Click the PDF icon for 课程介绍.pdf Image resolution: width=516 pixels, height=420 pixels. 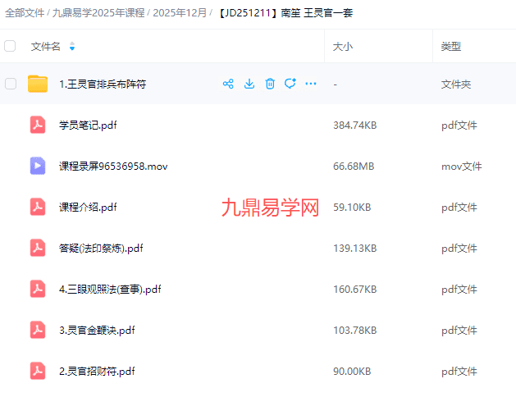[x=38, y=207]
